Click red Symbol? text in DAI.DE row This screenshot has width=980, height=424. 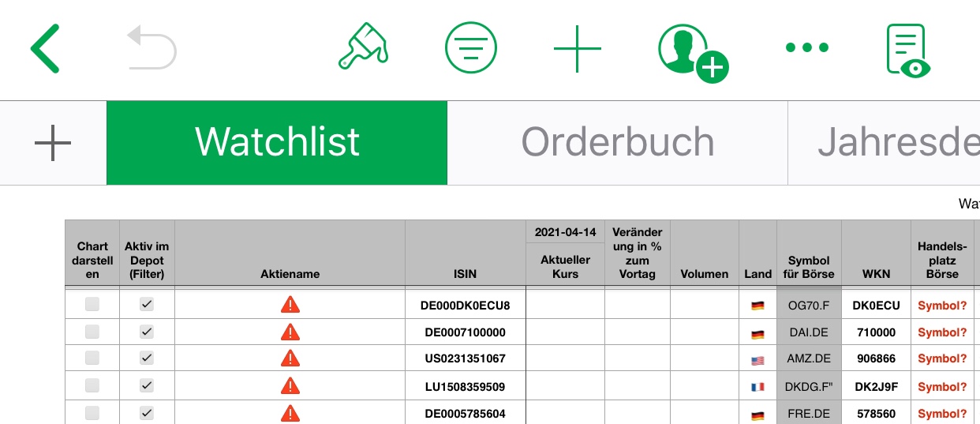[x=942, y=332]
